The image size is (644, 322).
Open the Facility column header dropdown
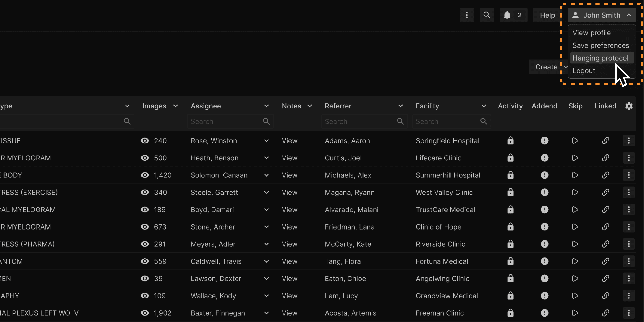point(484,106)
